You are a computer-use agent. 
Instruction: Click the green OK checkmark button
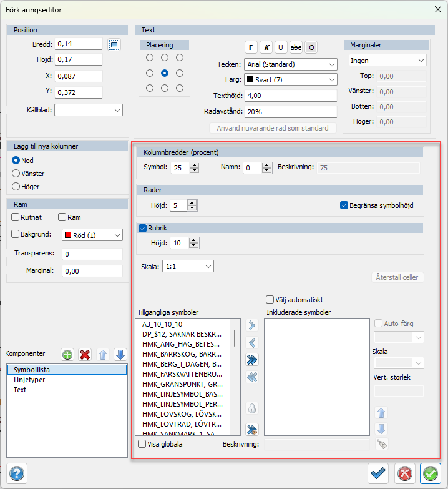tap(430, 473)
